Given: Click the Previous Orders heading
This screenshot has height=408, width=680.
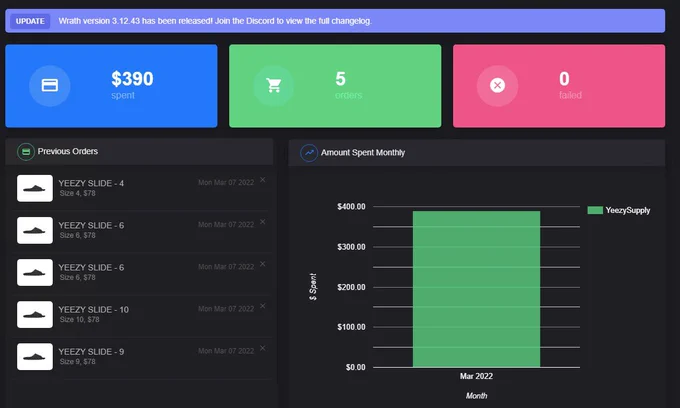Looking at the screenshot, I should 68,151.
